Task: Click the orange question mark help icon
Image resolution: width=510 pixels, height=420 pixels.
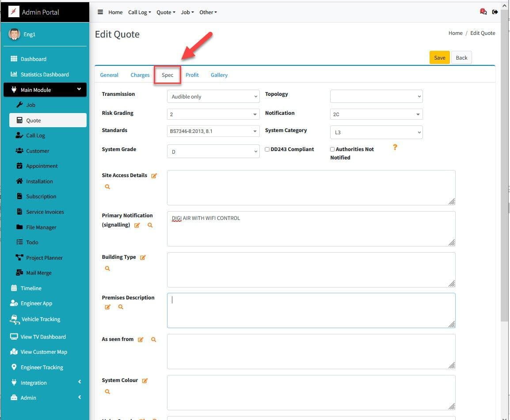Action: pyautogui.click(x=395, y=148)
